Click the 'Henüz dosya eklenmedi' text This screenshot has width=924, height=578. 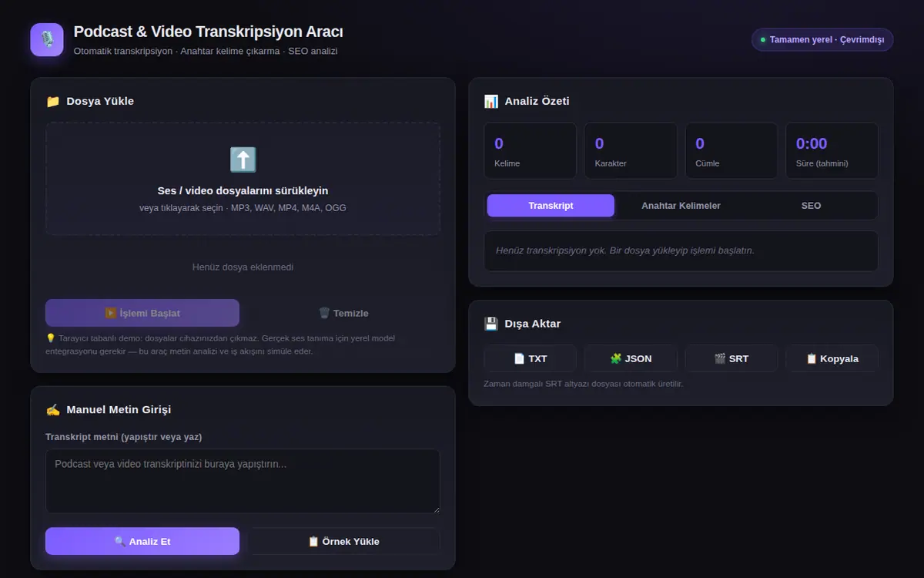point(243,267)
